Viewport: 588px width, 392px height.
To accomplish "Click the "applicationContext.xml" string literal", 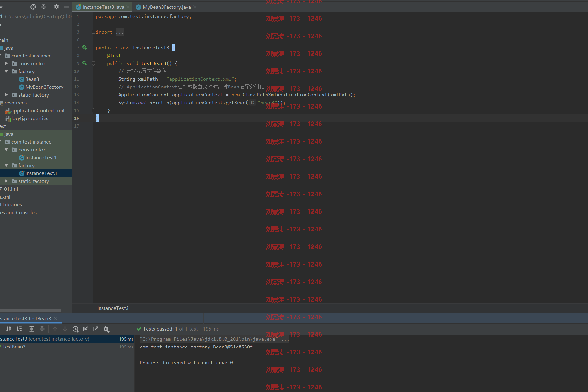I will click(x=200, y=79).
